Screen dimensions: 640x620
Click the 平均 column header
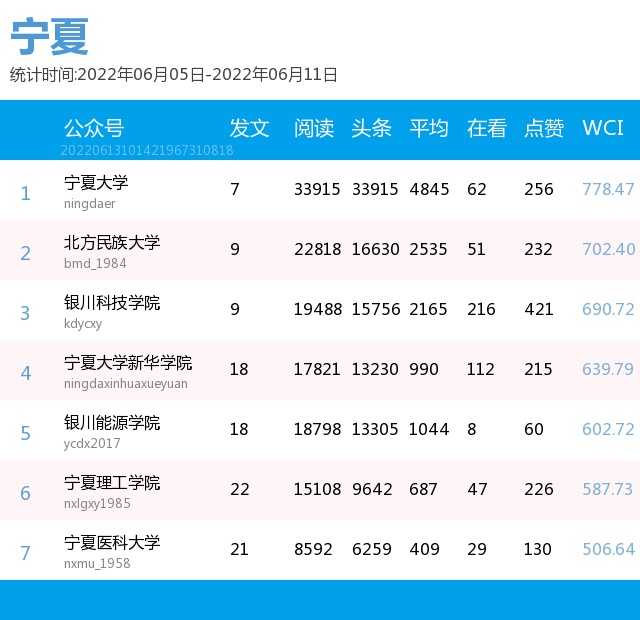pyautogui.click(x=429, y=128)
